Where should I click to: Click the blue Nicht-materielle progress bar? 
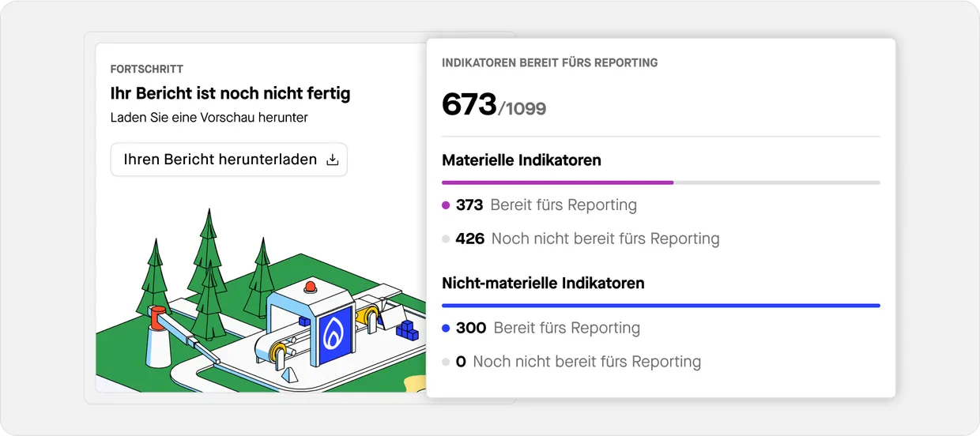tap(660, 305)
